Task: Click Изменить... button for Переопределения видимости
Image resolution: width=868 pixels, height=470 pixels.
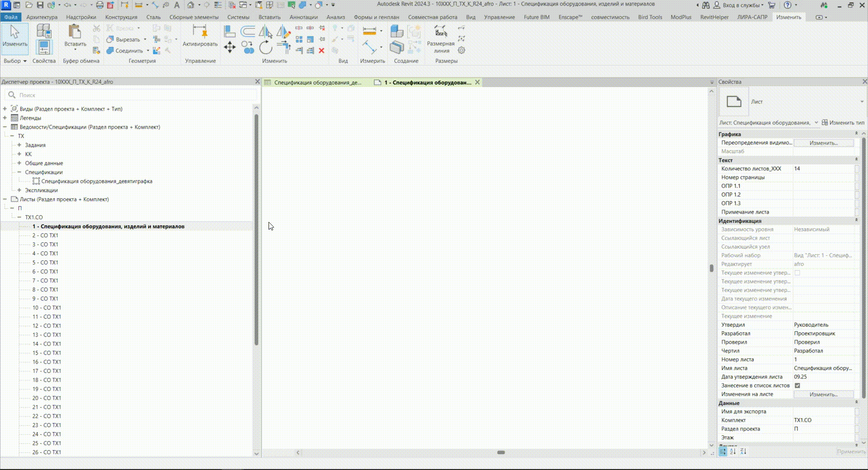Action: tap(823, 143)
